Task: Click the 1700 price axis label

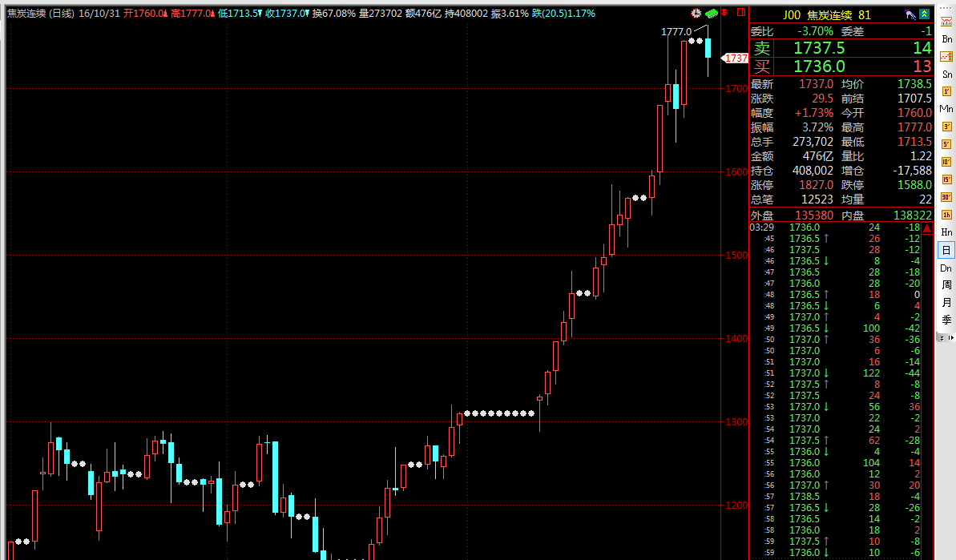Action: click(736, 88)
